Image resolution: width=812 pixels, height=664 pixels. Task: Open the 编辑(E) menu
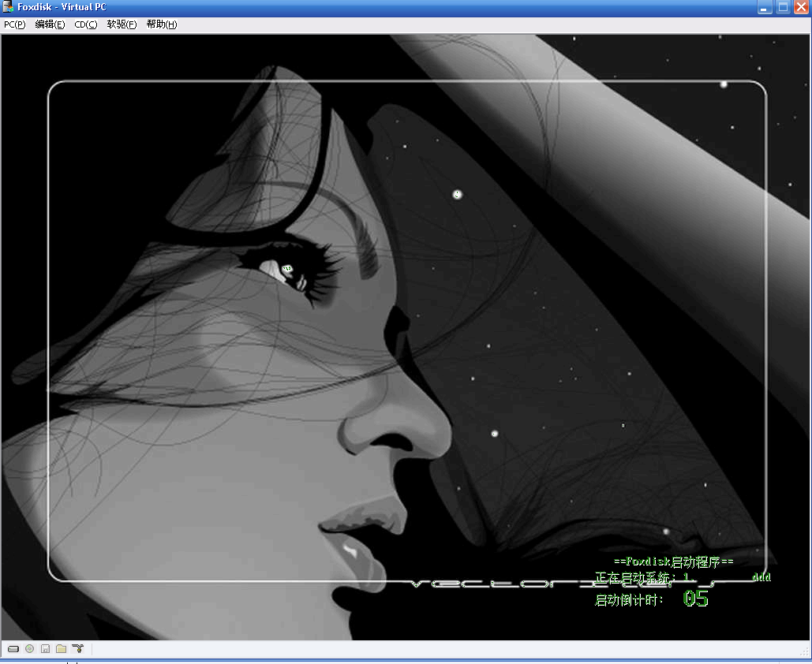[x=50, y=24]
